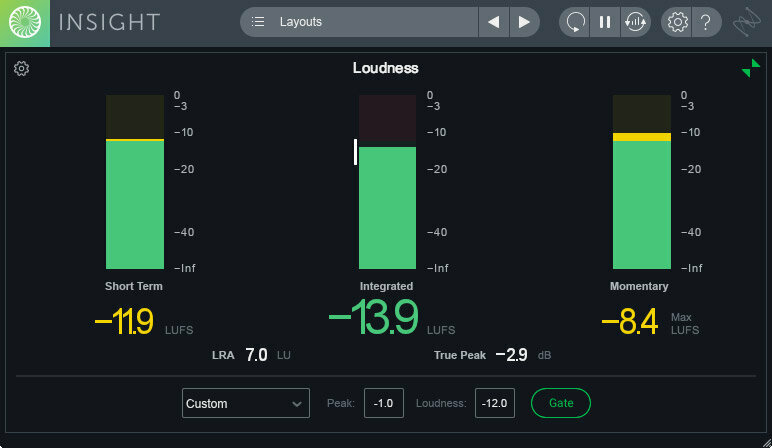Click the iZotope Insight logo icon
This screenshot has width=772, height=448.
tap(25, 23)
